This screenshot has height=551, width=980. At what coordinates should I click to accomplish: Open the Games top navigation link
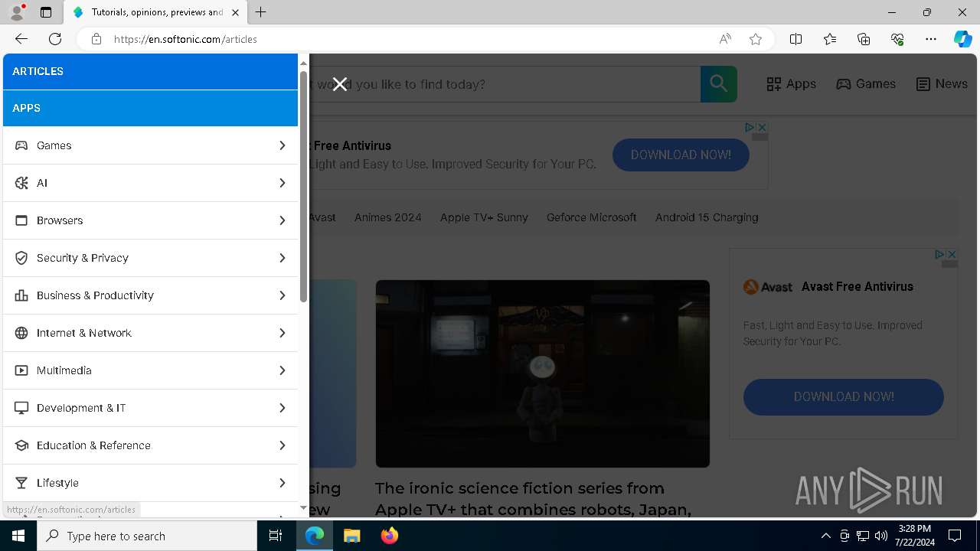point(866,84)
